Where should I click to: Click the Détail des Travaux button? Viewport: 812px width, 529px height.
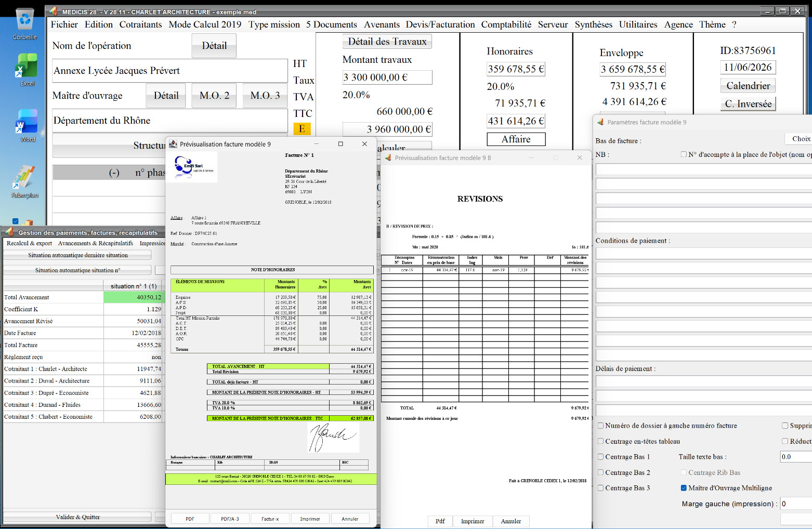(387, 42)
